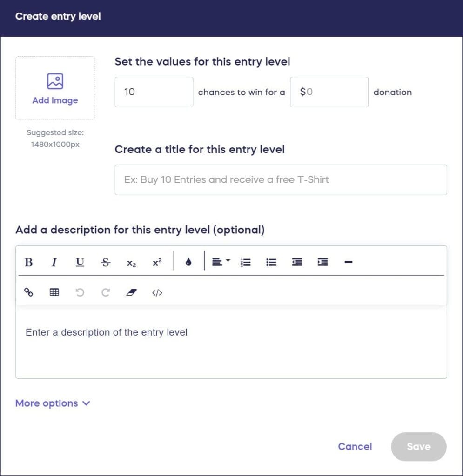
Task: Insert a table into description
Action: click(x=54, y=292)
